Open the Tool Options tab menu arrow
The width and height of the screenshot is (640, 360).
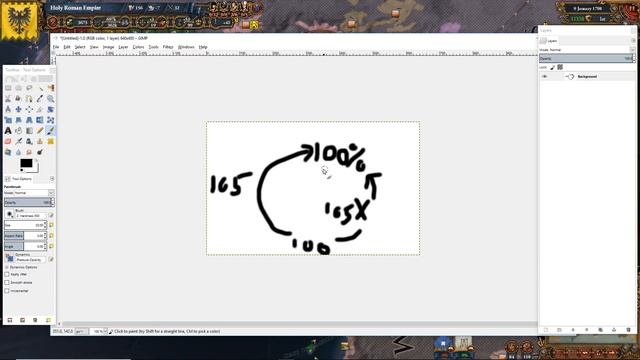pyautogui.click(x=52, y=179)
